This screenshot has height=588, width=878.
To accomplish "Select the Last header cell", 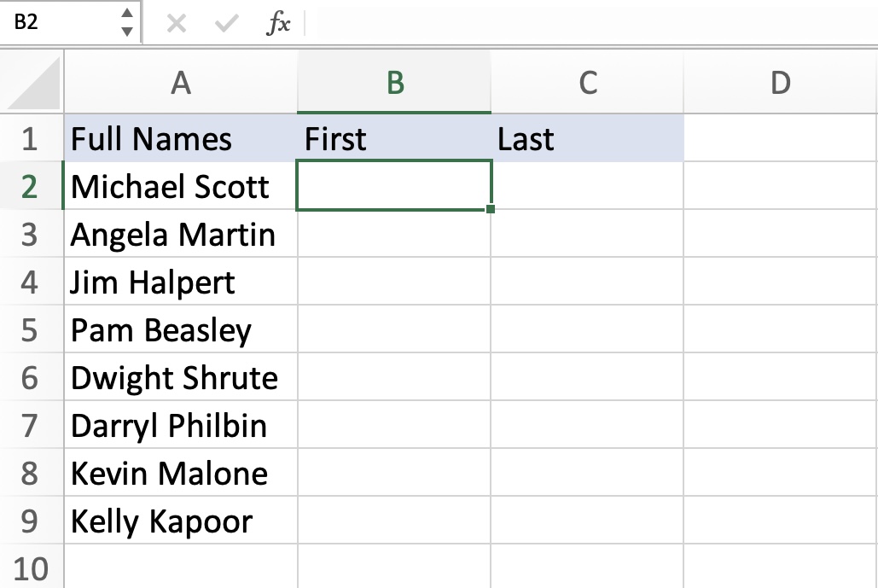I will (586, 138).
